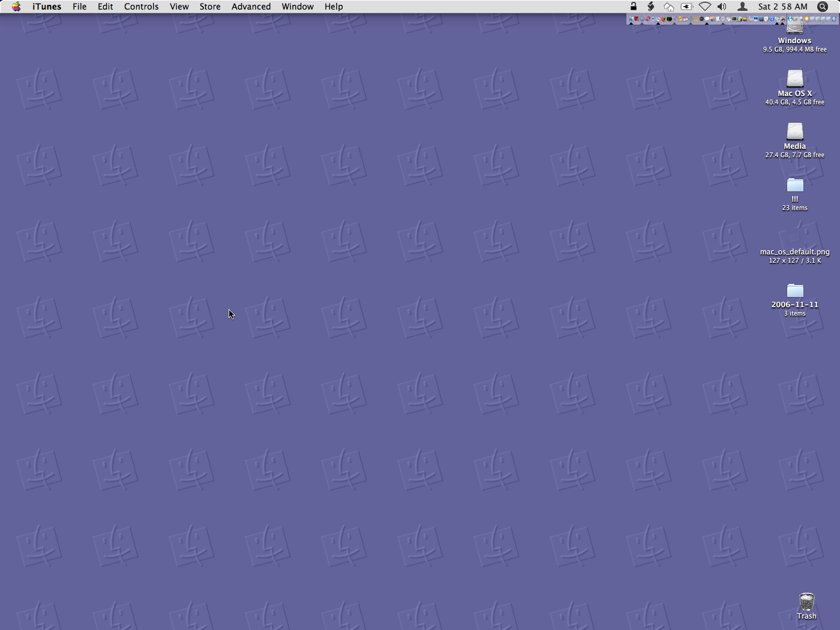Open the Edit menu

(106, 7)
